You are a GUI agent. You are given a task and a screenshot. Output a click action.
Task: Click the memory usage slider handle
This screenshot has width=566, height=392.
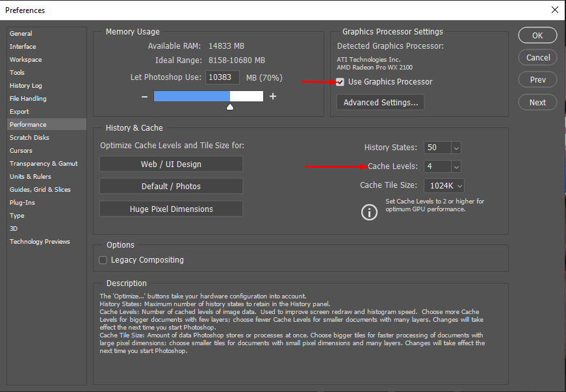pyautogui.click(x=229, y=105)
